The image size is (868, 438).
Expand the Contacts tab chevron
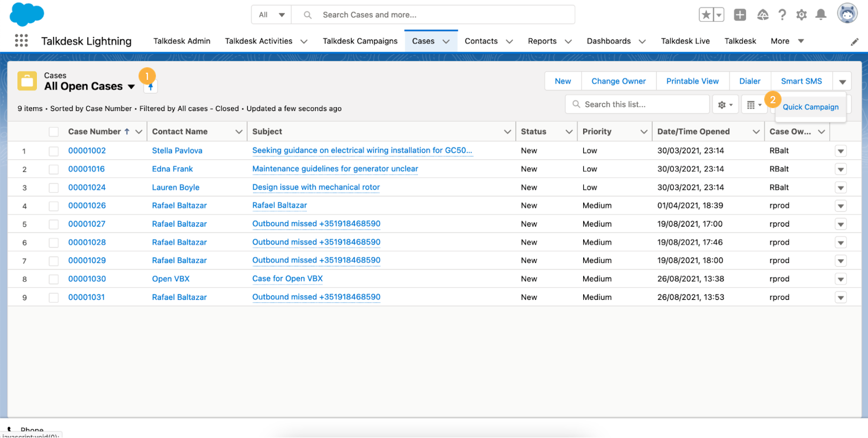(x=509, y=41)
